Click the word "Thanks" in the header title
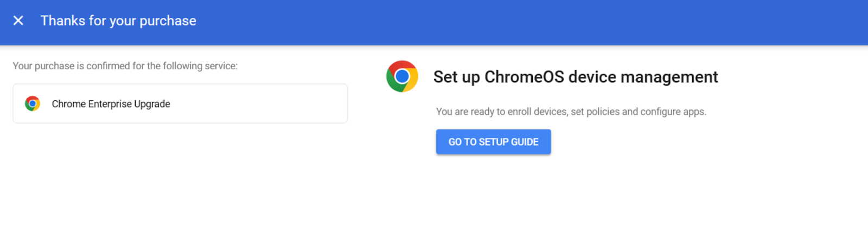Screen dimensions: 868x229 [x=62, y=21]
